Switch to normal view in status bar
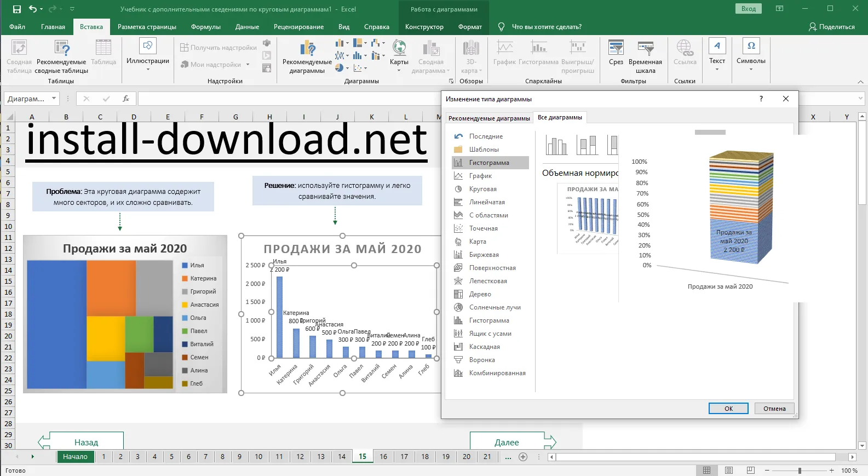This screenshot has height=476, width=868. 707,471
